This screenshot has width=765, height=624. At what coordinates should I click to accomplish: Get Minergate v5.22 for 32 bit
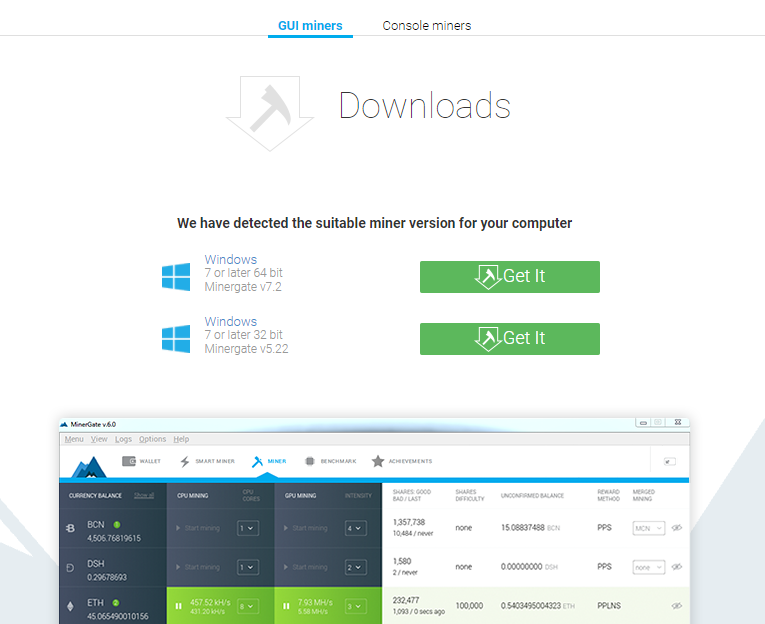click(510, 339)
